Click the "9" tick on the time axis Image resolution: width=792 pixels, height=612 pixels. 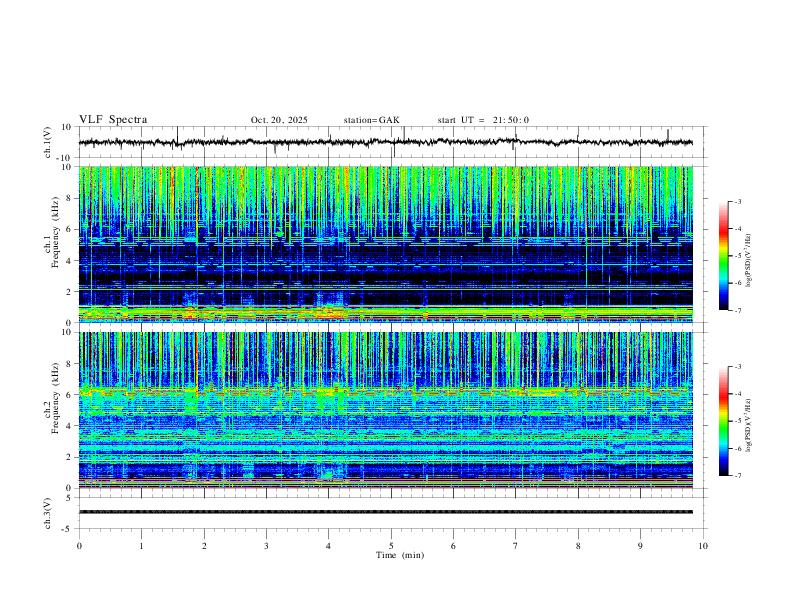pyautogui.click(x=640, y=546)
